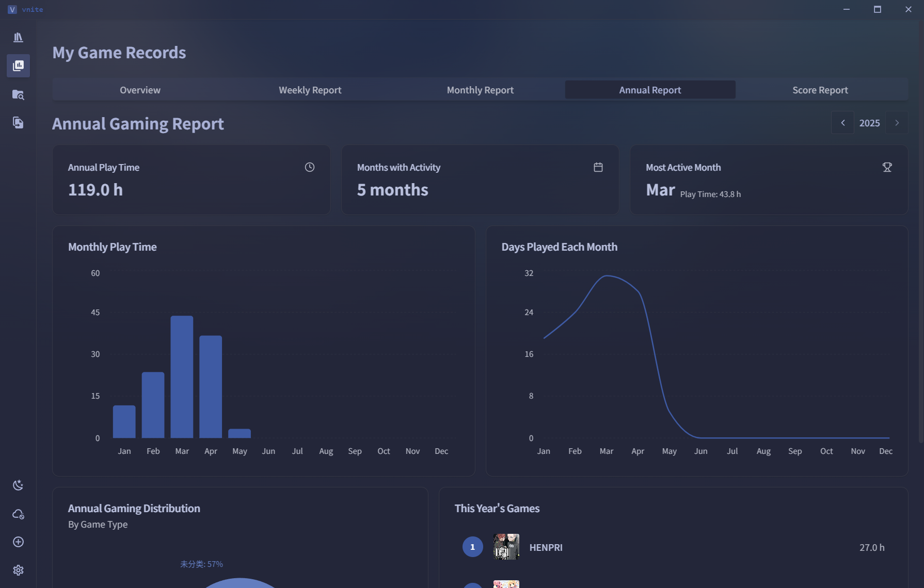Open the game scanner folder-search icon
The height and width of the screenshot is (588, 924).
coord(18,94)
